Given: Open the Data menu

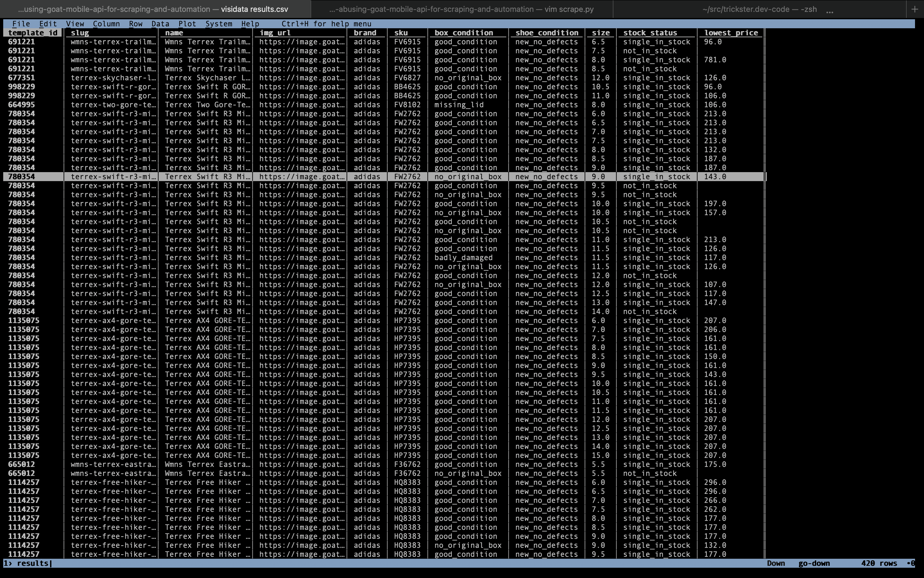Looking at the screenshot, I should click(x=160, y=24).
